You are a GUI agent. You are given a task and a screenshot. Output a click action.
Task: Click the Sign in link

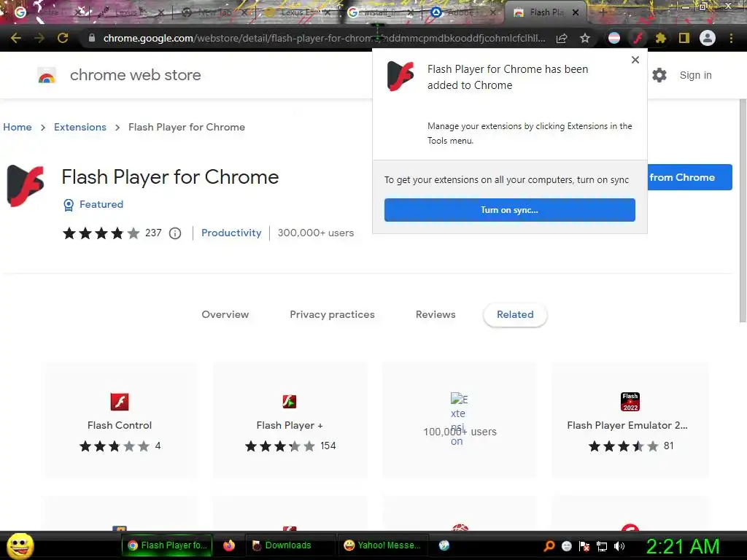point(695,75)
